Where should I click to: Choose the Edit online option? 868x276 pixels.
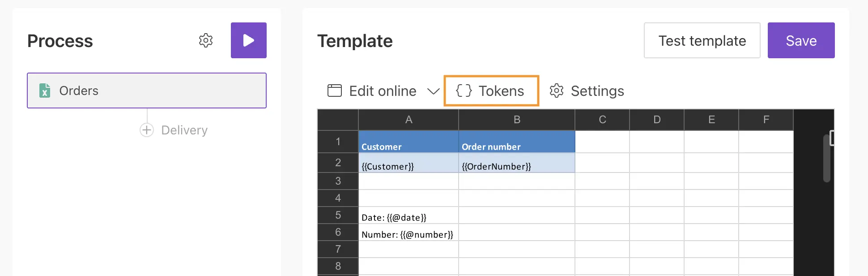(383, 91)
